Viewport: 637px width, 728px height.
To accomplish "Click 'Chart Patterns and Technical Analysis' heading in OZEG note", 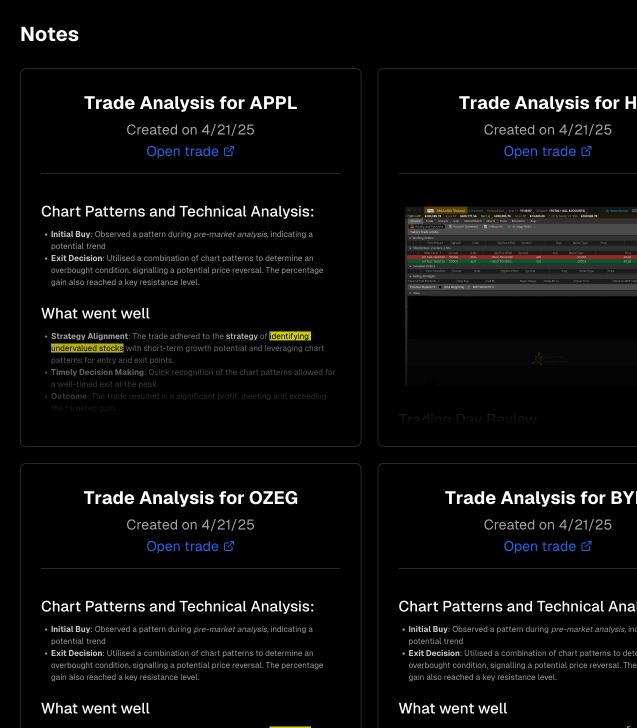I will coord(177,606).
